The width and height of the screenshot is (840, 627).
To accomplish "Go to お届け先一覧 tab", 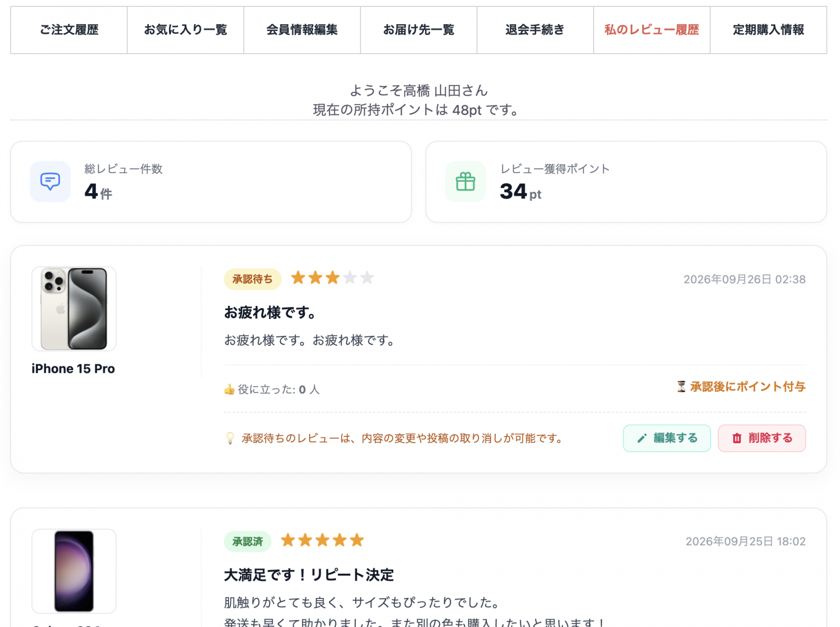I will tap(418, 30).
